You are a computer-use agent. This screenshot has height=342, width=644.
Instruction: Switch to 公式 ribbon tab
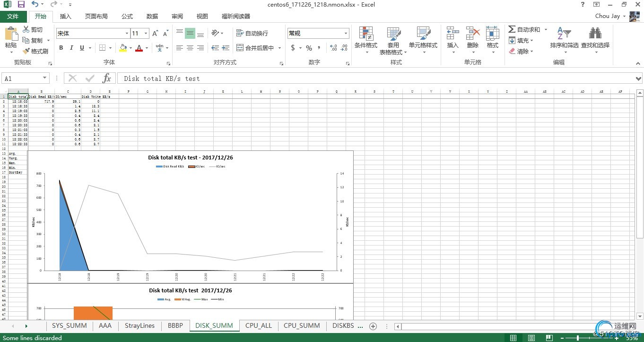coord(127,16)
